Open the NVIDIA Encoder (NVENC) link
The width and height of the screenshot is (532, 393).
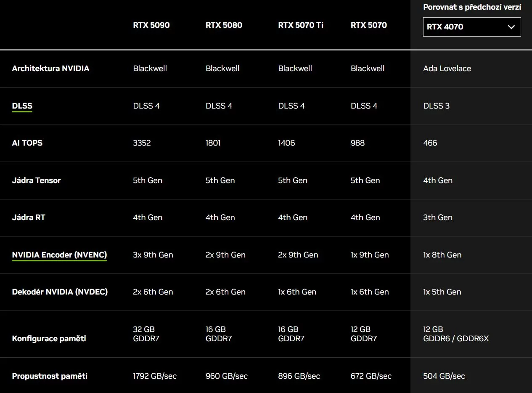click(x=59, y=255)
